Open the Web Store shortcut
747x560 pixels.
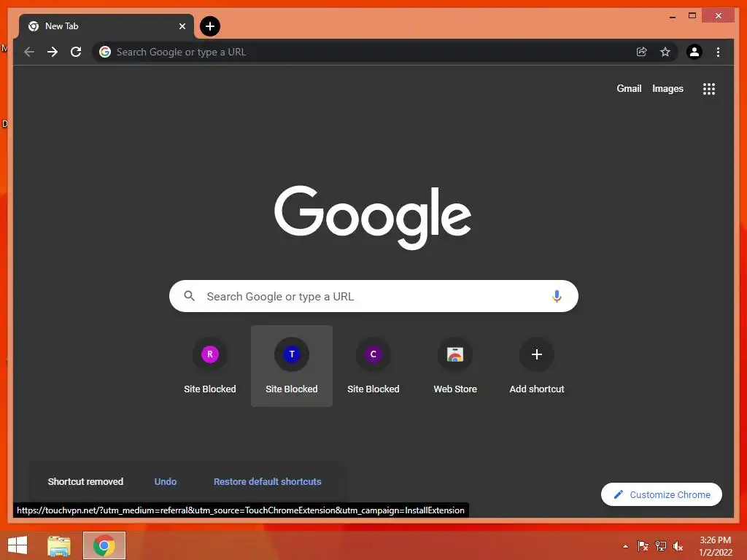(455, 366)
